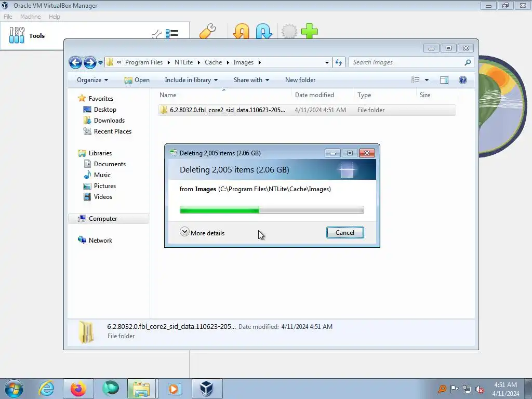
Task: Click the Open toolbar button
Action: (137, 80)
